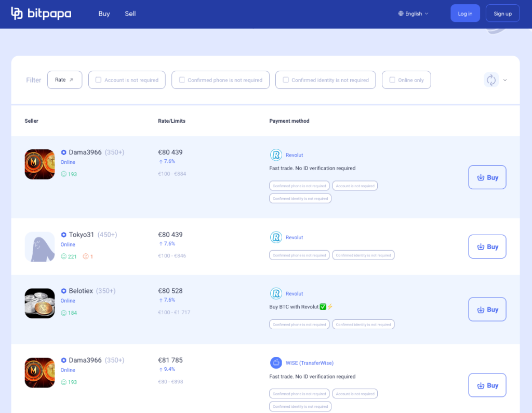Open the Sell menu in navigation
The height and width of the screenshot is (413, 532).
point(130,14)
